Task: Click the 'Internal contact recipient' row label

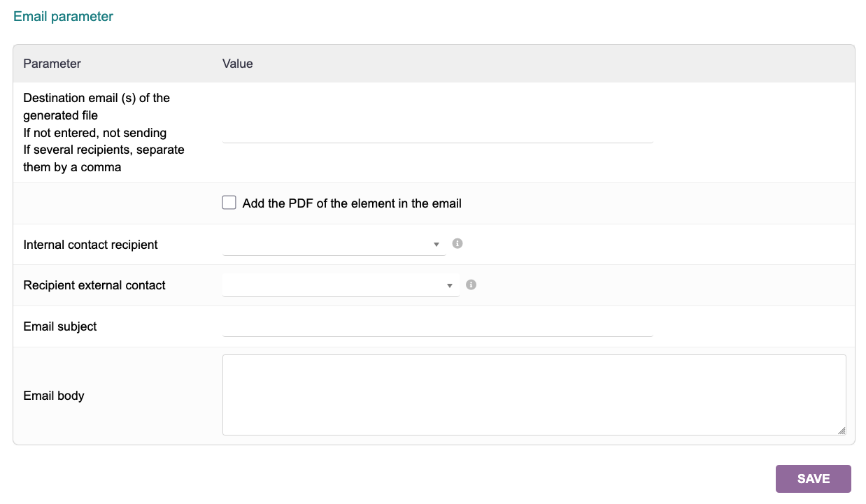Action: click(x=91, y=245)
